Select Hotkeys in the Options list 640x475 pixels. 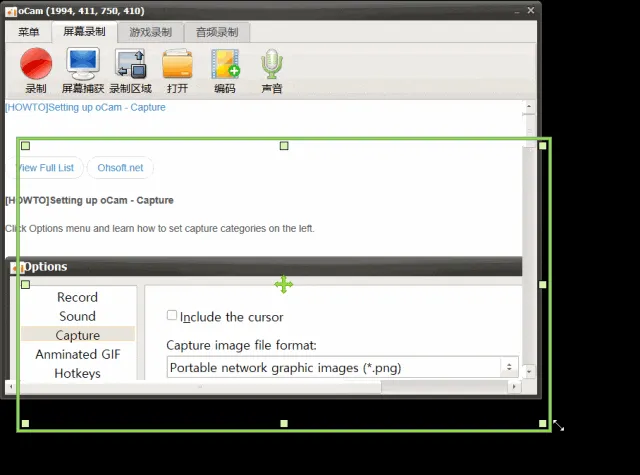coord(78,373)
